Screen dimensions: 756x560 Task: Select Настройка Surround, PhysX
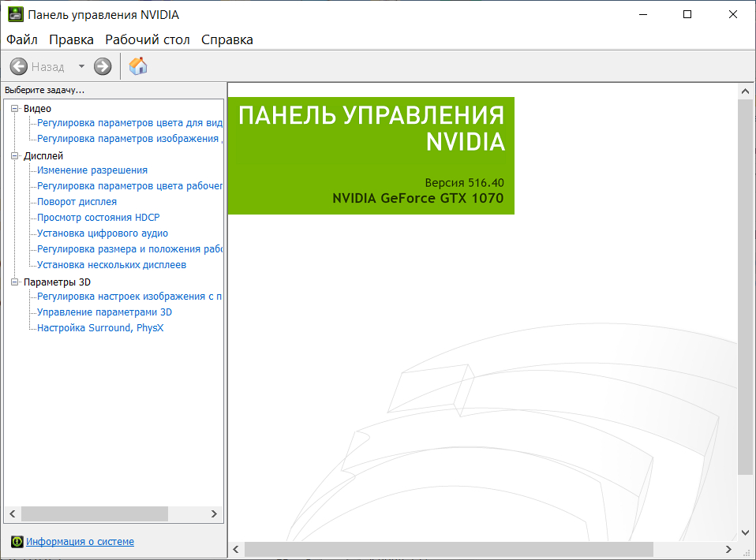tap(100, 328)
